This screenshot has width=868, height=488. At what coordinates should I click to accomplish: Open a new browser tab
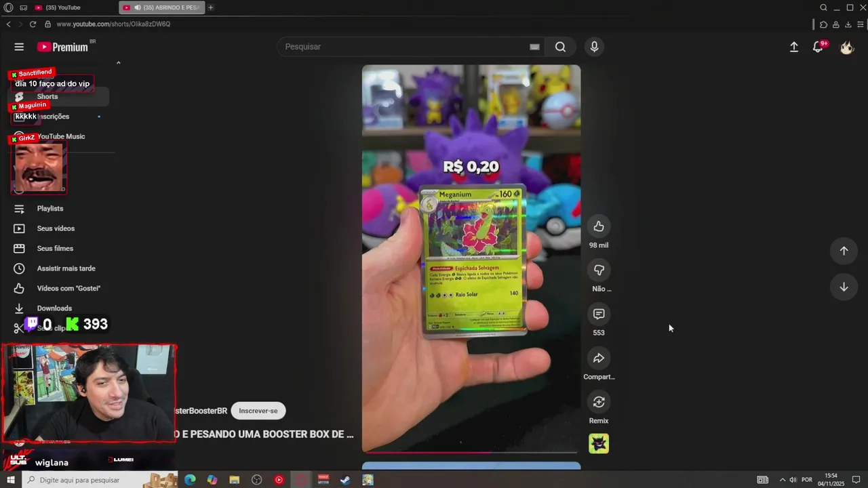pyautogui.click(x=211, y=7)
